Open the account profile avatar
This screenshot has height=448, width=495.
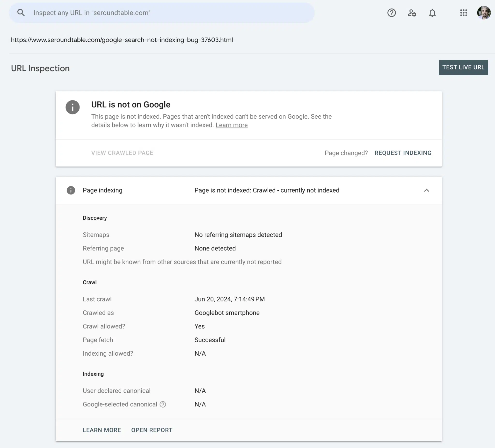click(484, 13)
